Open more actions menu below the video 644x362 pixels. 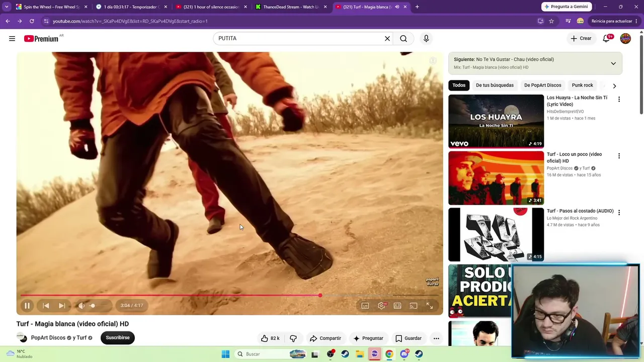pos(436,338)
